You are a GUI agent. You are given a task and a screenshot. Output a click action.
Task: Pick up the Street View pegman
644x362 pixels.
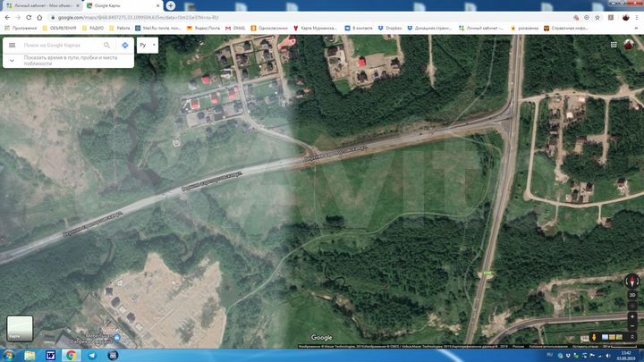click(594, 337)
